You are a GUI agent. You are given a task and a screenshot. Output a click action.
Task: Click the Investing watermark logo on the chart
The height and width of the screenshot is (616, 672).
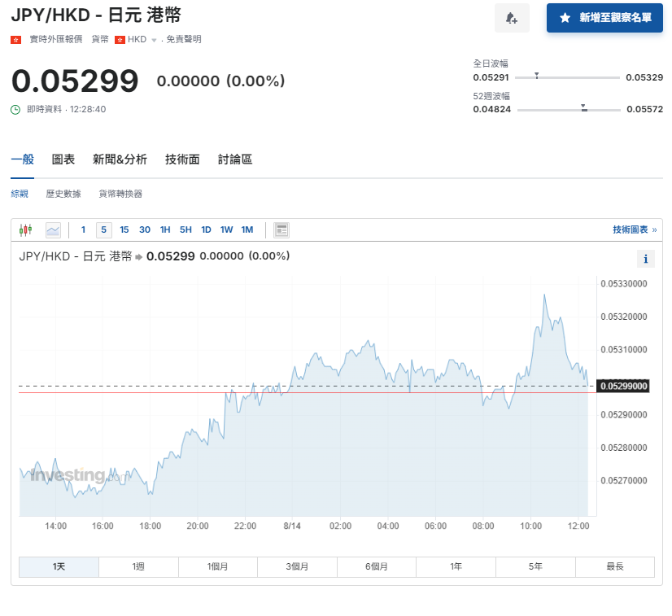coord(68,475)
